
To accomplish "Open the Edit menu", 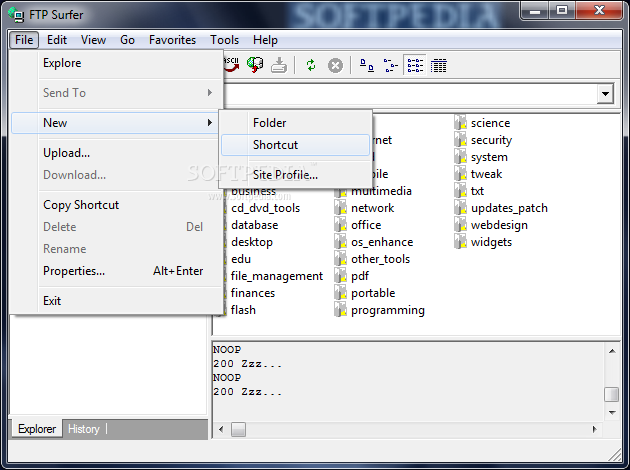I will tap(57, 40).
